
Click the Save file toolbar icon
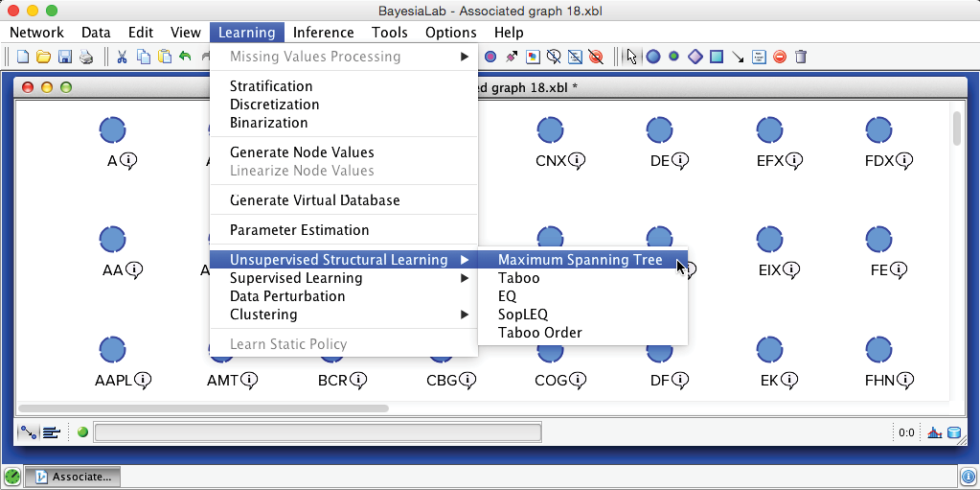(65, 57)
